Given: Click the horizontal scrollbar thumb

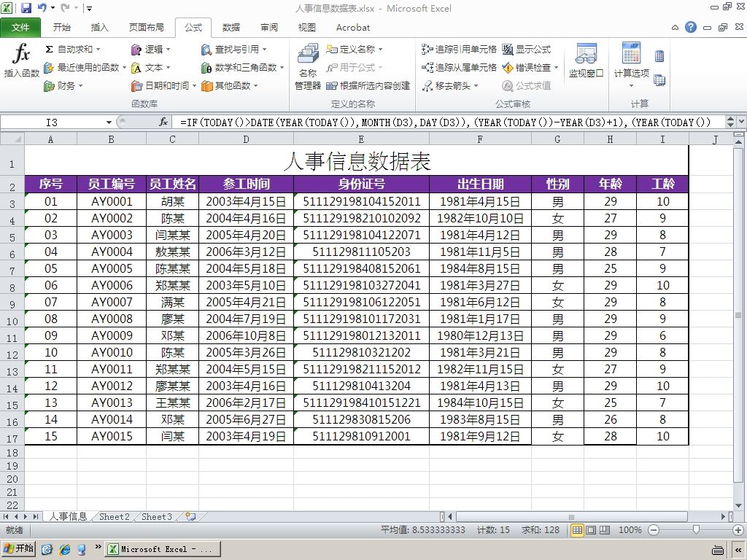Looking at the screenshot, I should pos(572,517).
